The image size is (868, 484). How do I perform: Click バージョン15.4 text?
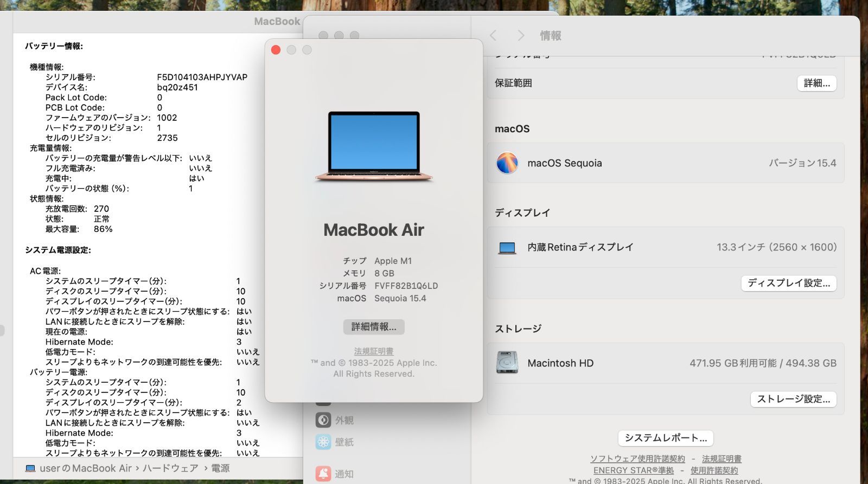802,163
